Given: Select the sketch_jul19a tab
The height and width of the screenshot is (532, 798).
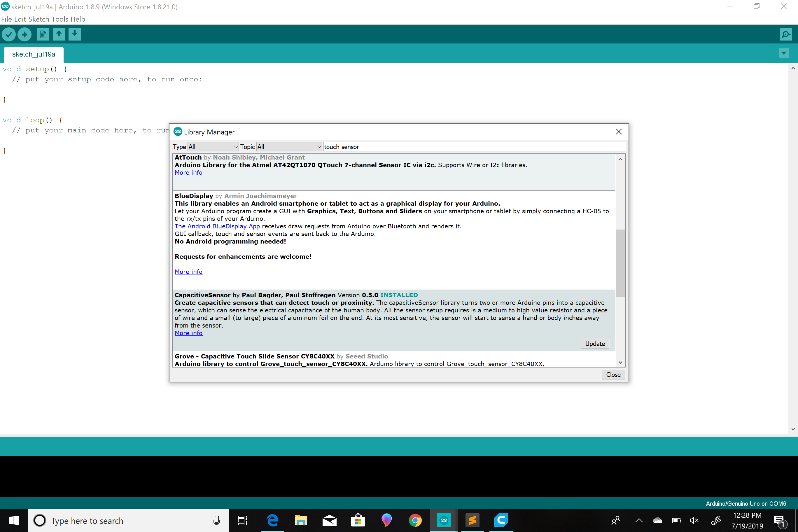Looking at the screenshot, I should pyautogui.click(x=34, y=54).
